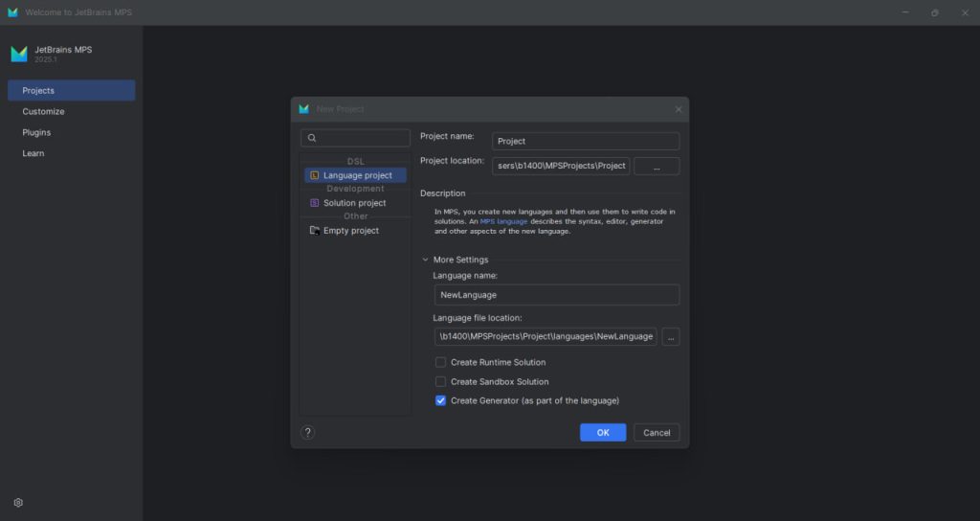Screen dimensions: 980x521
Task: Click the 'Language file location:' label
Action: point(478,318)
